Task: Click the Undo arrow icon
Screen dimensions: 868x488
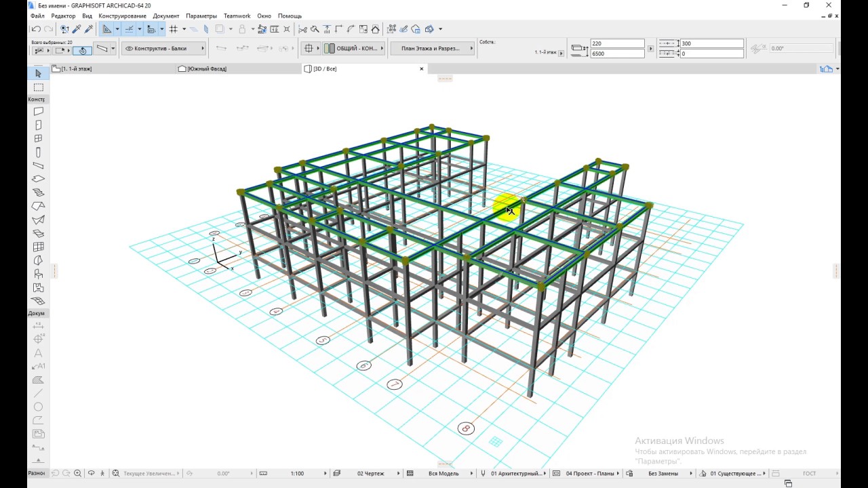Action: (x=35, y=29)
